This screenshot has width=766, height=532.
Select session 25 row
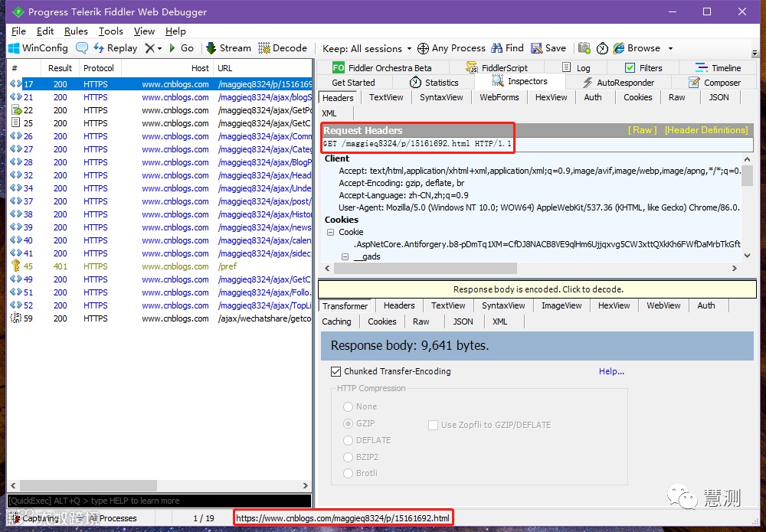tap(159, 123)
